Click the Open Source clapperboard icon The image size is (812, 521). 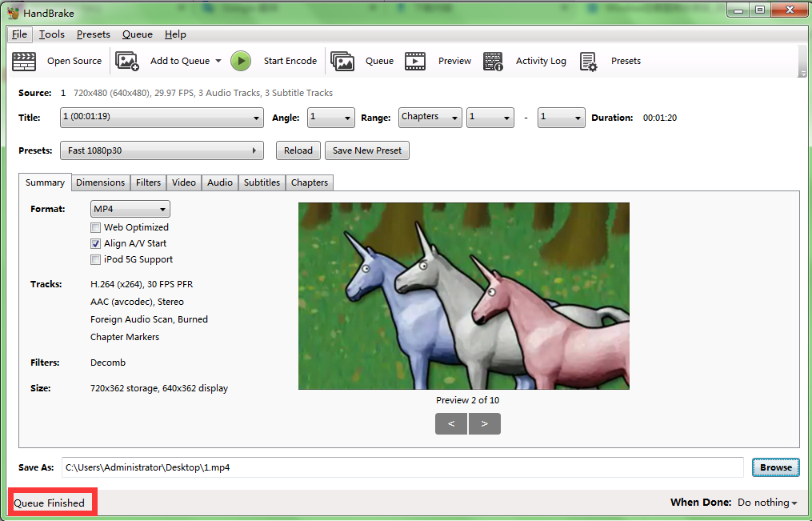(x=24, y=61)
